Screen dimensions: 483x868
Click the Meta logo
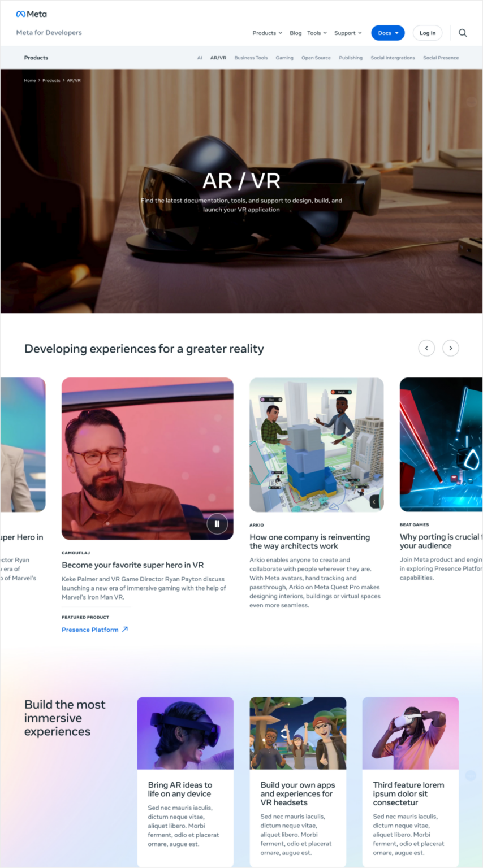click(31, 14)
